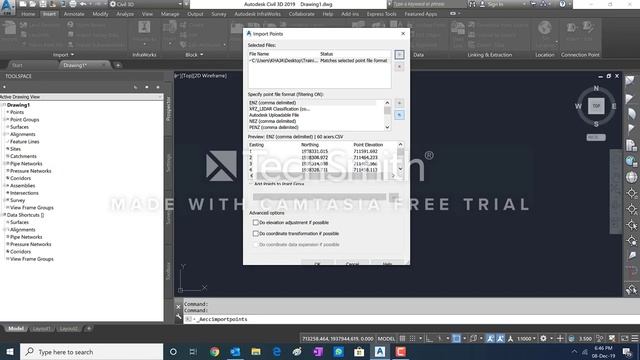Screen dimensions: 640x360
Task: Collapse the Drawing1 tree node
Action: pos(3,105)
